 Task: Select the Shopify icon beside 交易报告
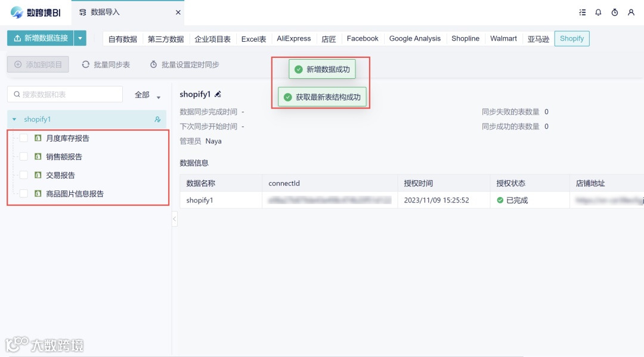click(x=38, y=176)
